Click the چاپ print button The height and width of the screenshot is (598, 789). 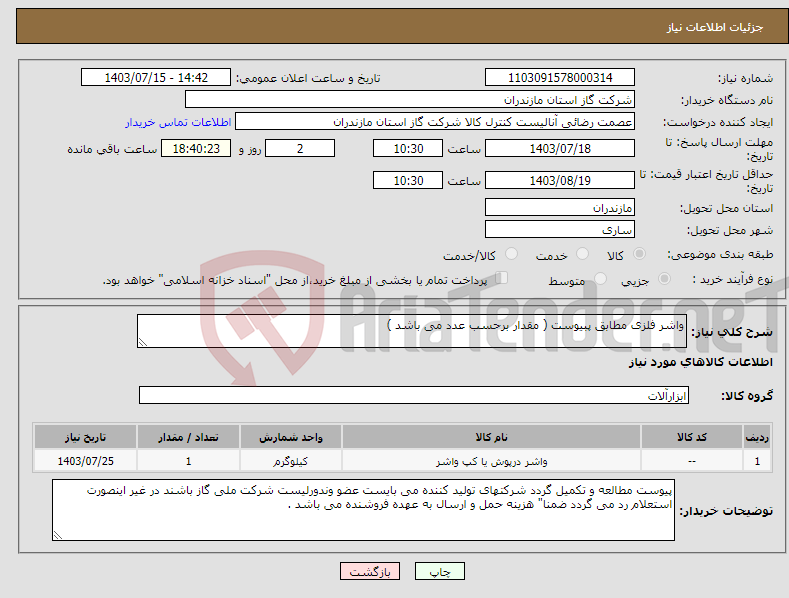coord(440,571)
